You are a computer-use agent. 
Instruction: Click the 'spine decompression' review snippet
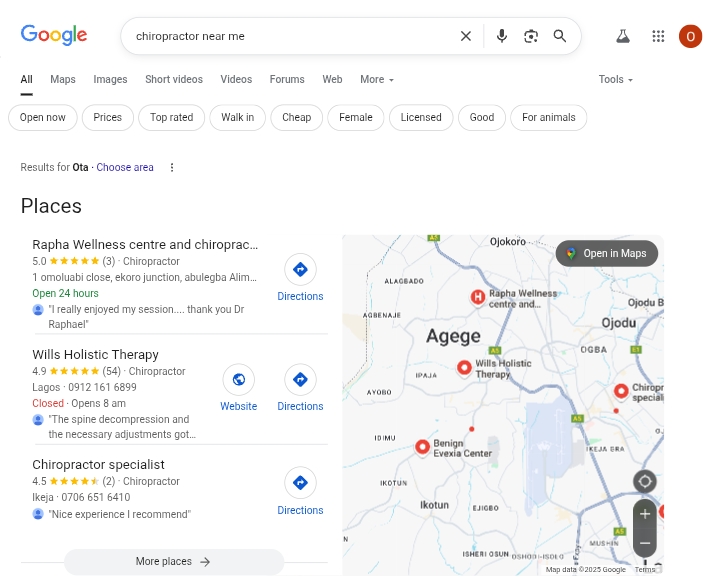click(122, 427)
